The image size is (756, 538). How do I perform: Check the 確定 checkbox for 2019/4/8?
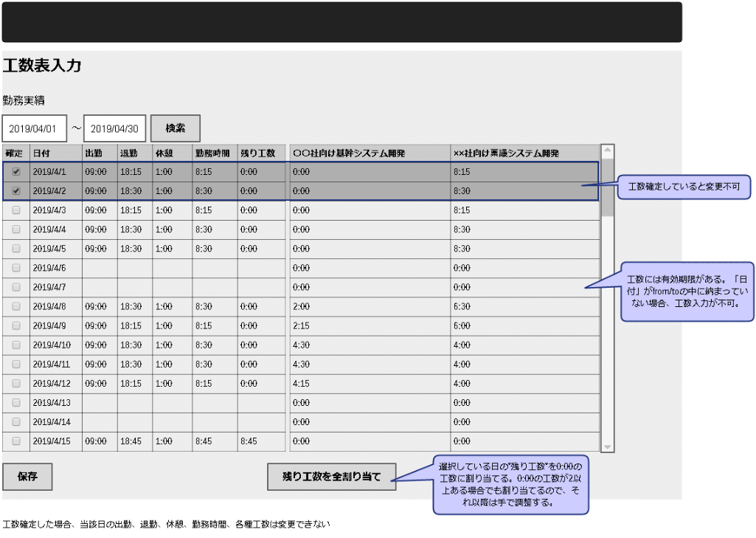16,306
